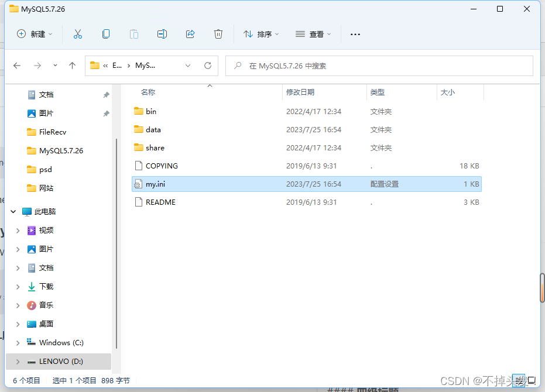
Task: Click the 配置设置 type cell
Action: [x=385, y=184]
